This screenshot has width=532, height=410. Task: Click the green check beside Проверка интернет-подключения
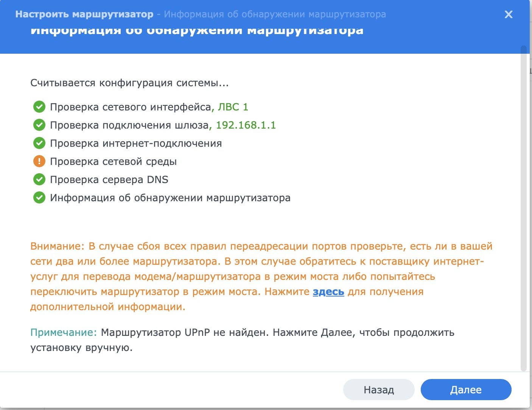[39, 143]
